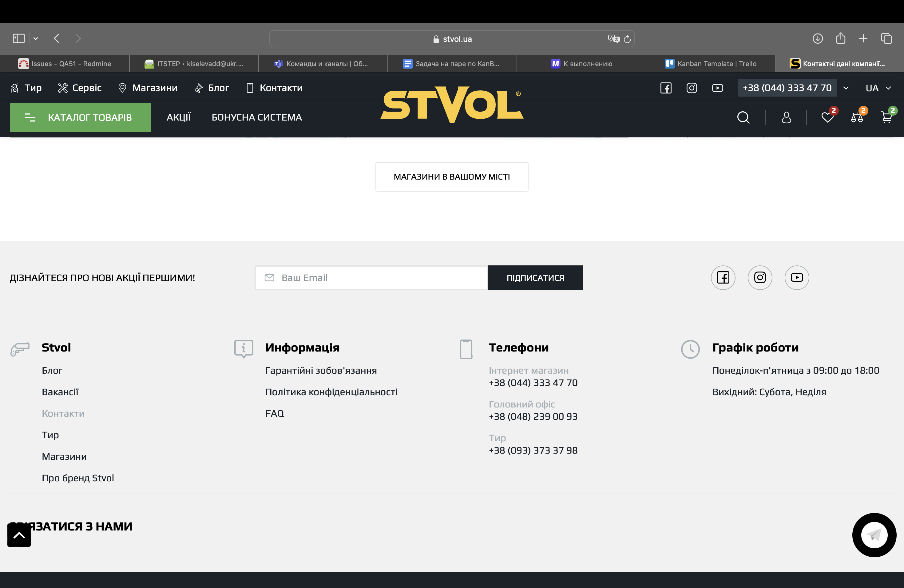Open header YouTube icon
Image resolution: width=904 pixels, height=588 pixels.
tap(717, 88)
